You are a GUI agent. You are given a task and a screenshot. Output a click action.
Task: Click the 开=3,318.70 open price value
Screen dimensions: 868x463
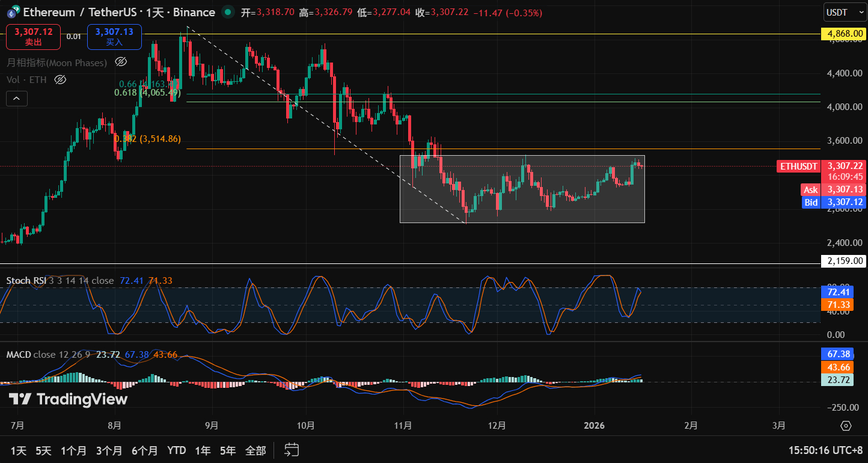[268, 13]
